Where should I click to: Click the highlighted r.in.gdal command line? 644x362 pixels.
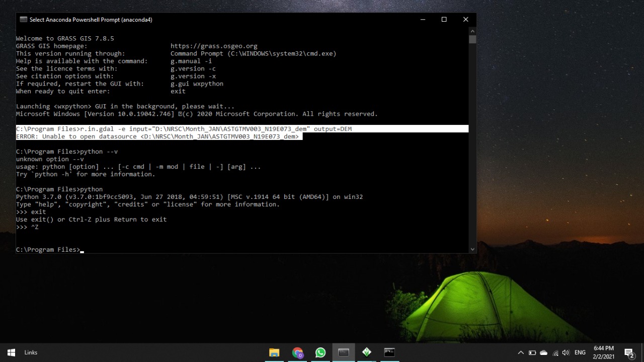click(x=184, y=129)
